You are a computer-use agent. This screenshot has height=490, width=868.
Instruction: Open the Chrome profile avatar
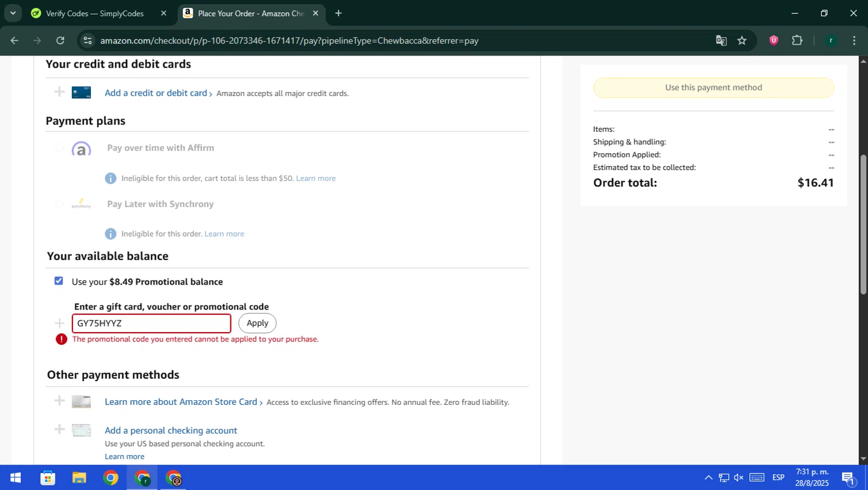[x=831, y=40]
